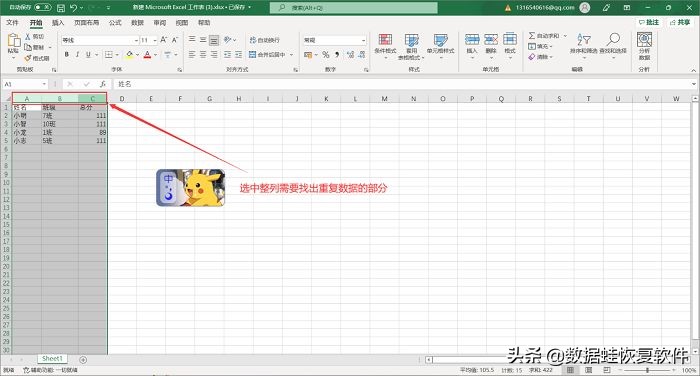Click the Save disk icon
This screenshot has height=376, width=700.
[61, 8]
